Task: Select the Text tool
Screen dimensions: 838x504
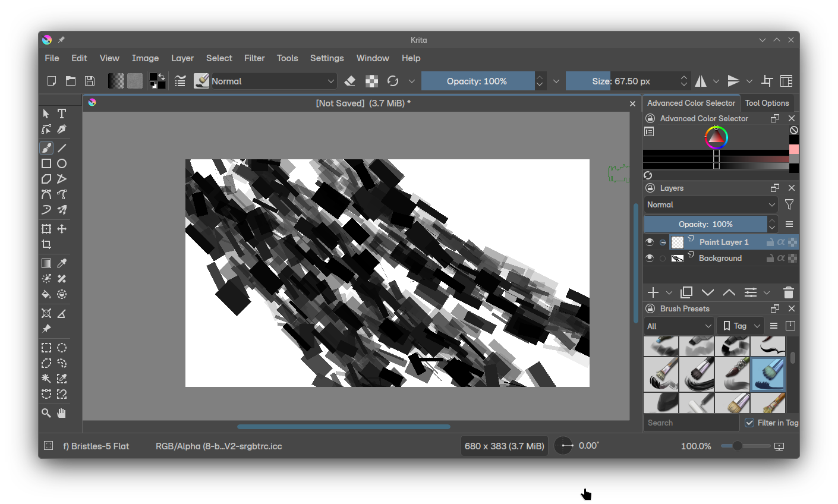Action: point(62,114)
